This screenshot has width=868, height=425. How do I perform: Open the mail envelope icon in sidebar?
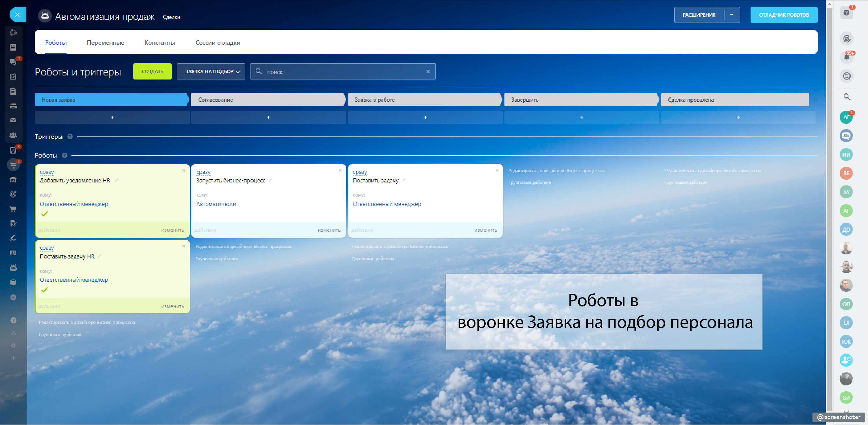13,120
